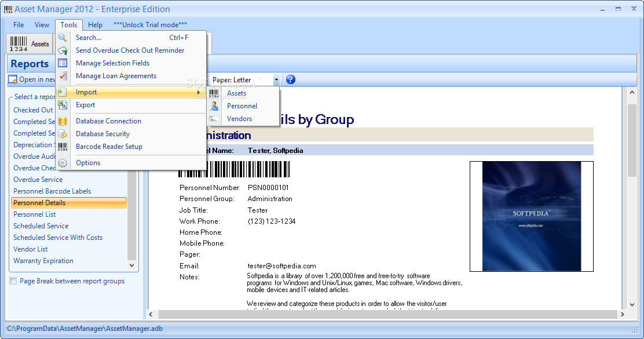Click the preview vertical scrollbar down arrow
The height and width of the screenshot is (339, 644).
click(x=632, y=305)
